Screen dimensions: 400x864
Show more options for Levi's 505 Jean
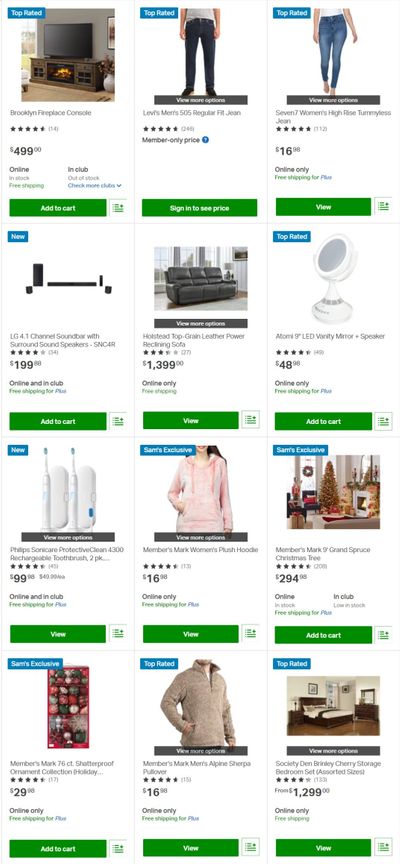pyautogui.click(x=201, y=100)
